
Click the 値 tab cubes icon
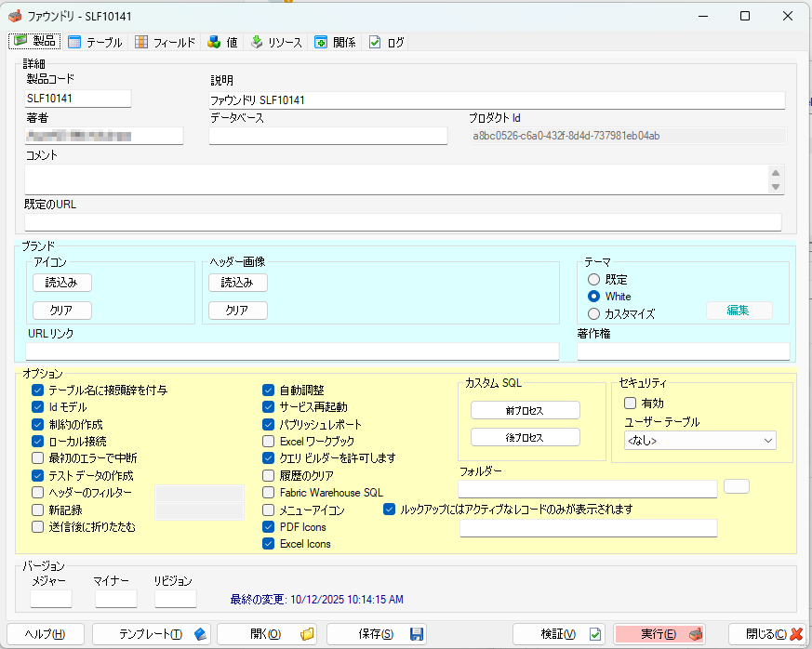[x=214, y=42]
